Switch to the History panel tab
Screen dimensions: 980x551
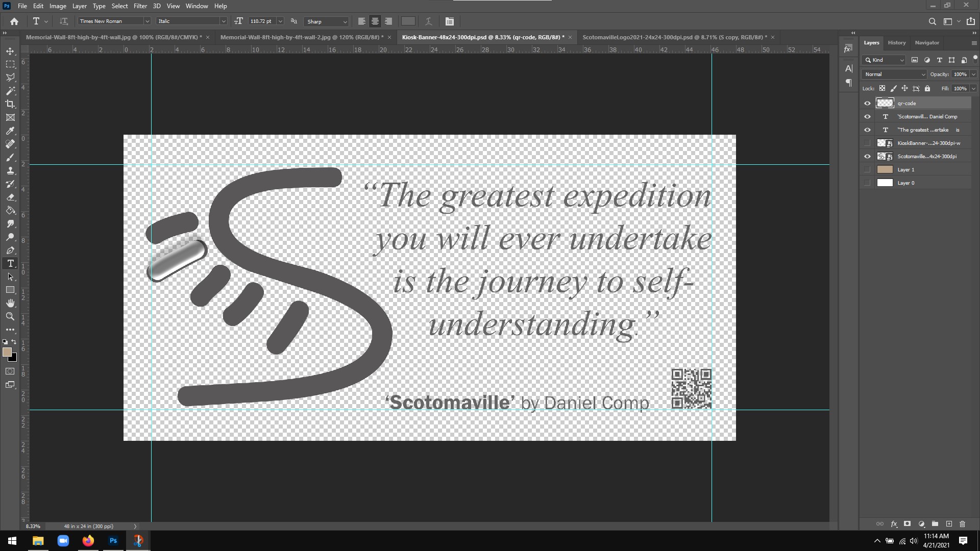[896, 43]
